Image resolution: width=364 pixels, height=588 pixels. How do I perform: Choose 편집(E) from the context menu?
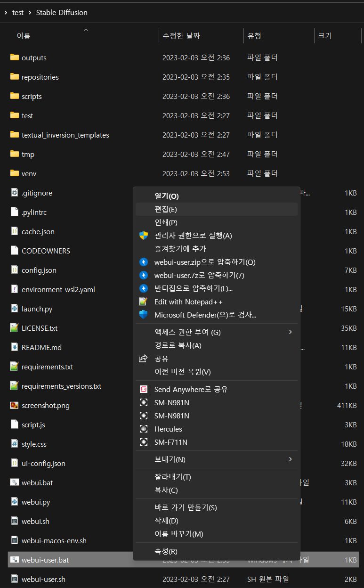[x=217, y=209]
